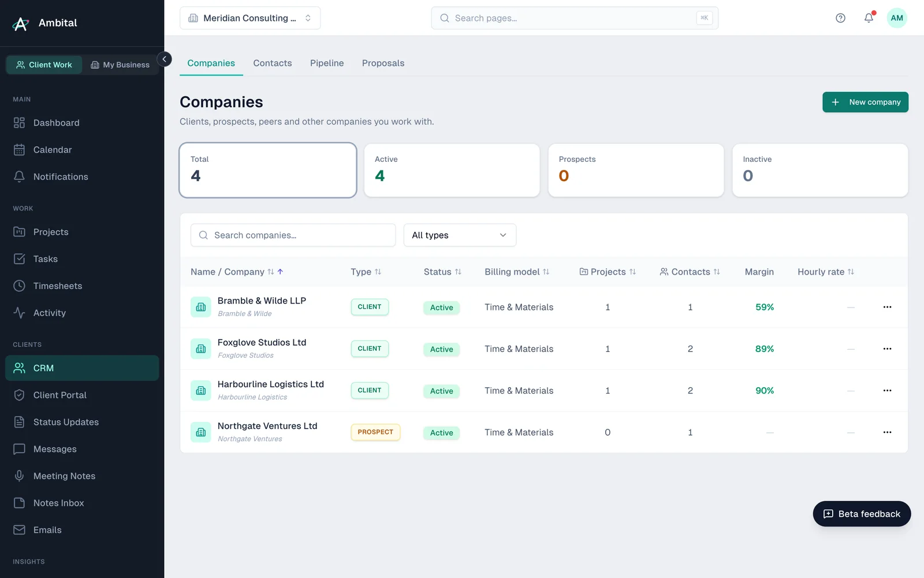Click the 59% margin for Bramble & Wilde

click(x=765, y=307)
